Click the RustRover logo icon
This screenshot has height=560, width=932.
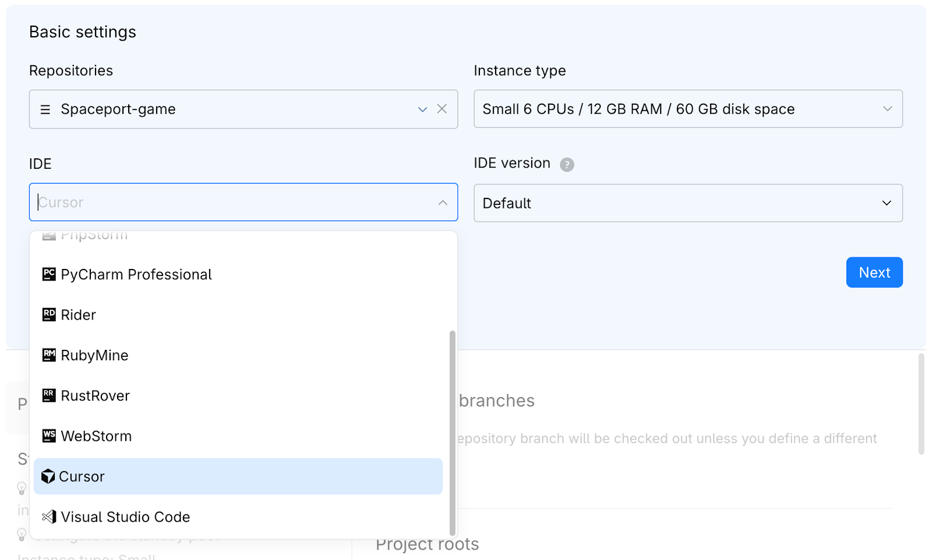[x=49, y=396]
